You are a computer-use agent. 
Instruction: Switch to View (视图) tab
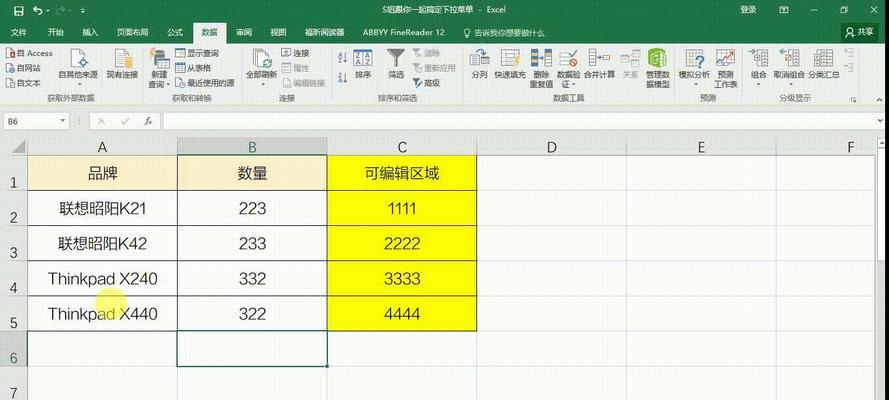pos(278,32)
